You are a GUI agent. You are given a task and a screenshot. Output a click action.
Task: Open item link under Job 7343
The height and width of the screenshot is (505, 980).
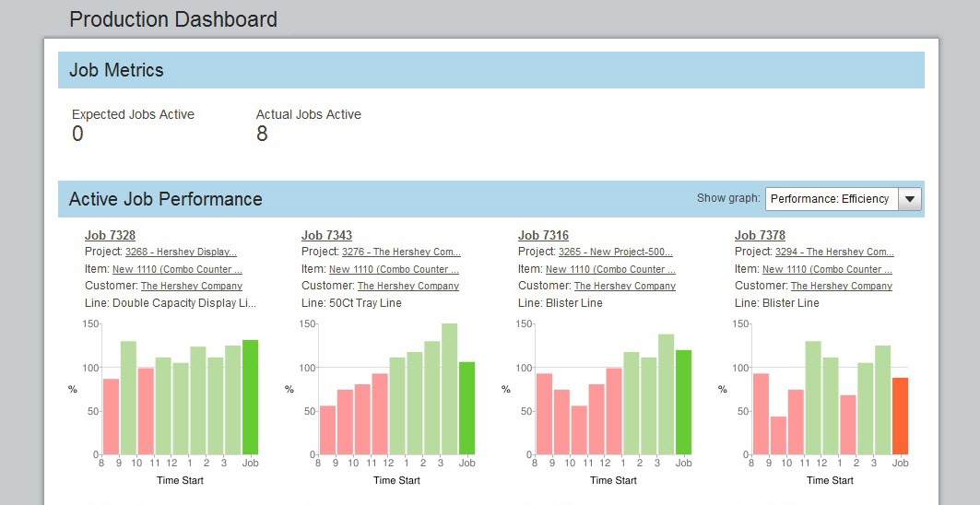[x=394, y=269]
